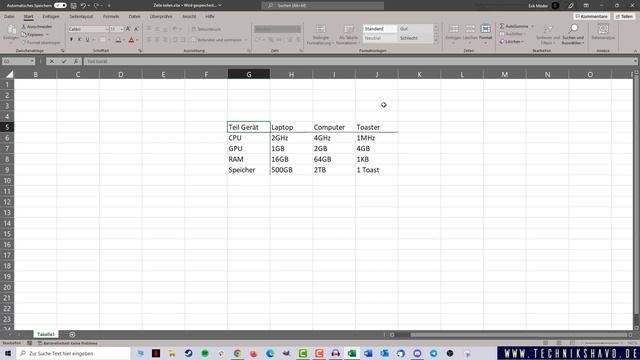Toggle underline formatting

pyautogui.click(x=87, y=40)
